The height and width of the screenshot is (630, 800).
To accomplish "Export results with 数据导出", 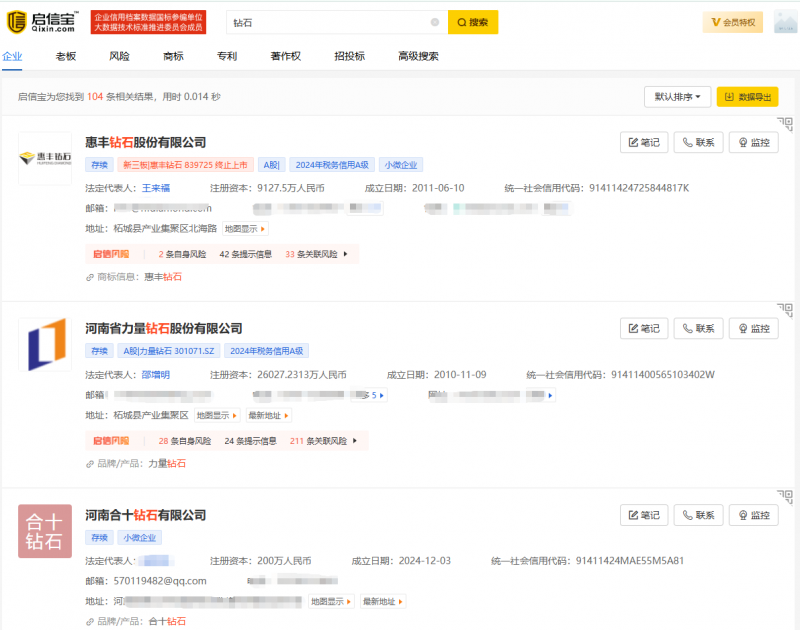I will [747, 97].
